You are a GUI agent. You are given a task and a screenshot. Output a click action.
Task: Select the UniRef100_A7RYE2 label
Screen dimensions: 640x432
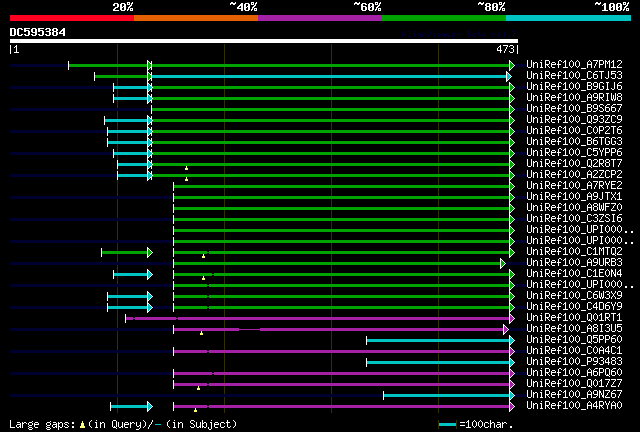(574, 186)
